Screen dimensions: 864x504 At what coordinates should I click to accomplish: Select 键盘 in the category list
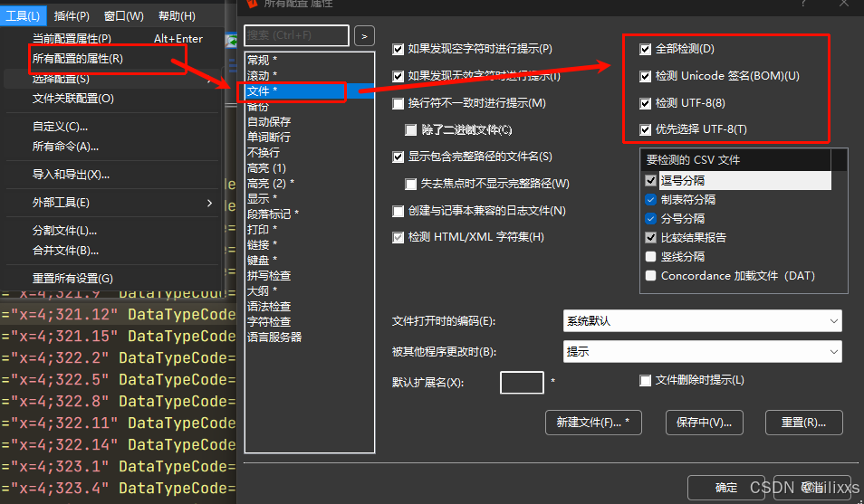coord(310,260)
